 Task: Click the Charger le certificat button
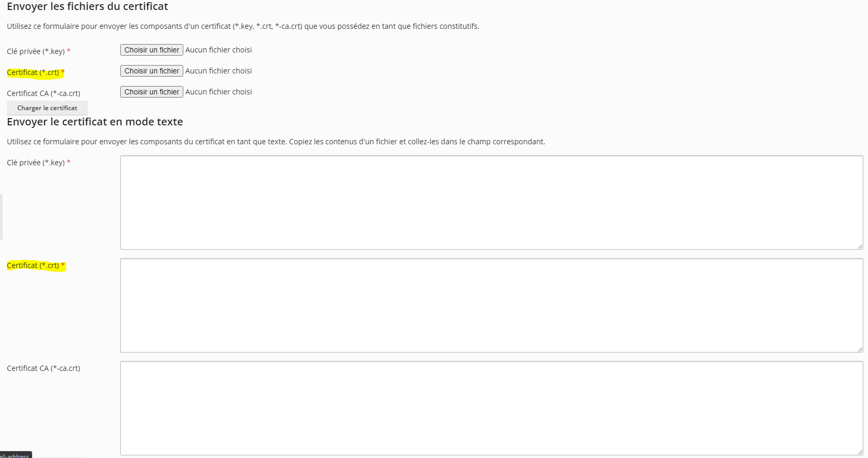pyautogui.click(x=47, y=108)
